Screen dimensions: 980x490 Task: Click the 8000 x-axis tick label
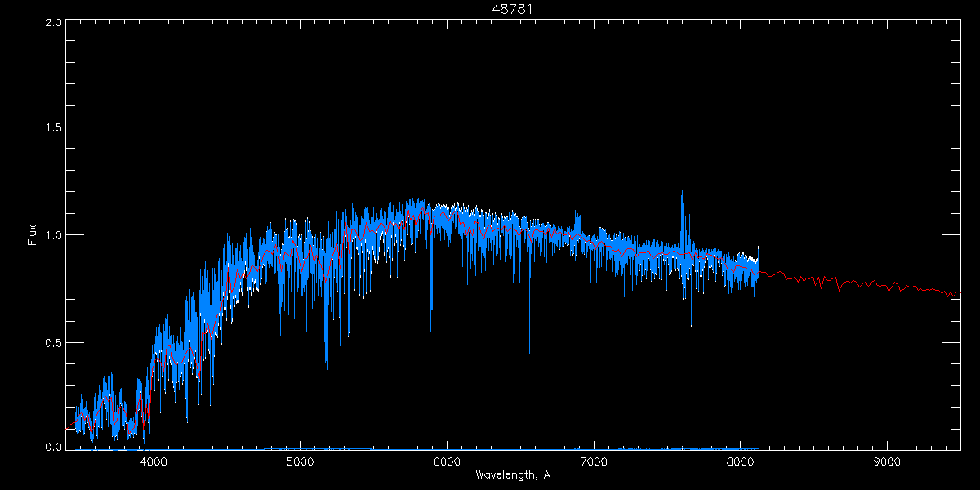click(740, 461)
